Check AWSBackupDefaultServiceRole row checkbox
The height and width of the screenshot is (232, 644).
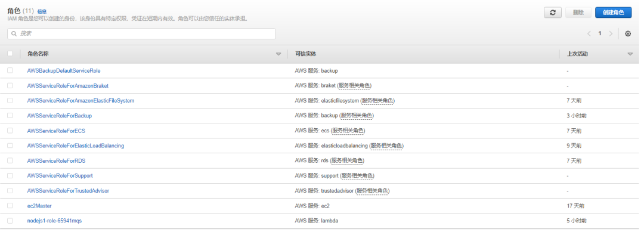click(10, 70)
